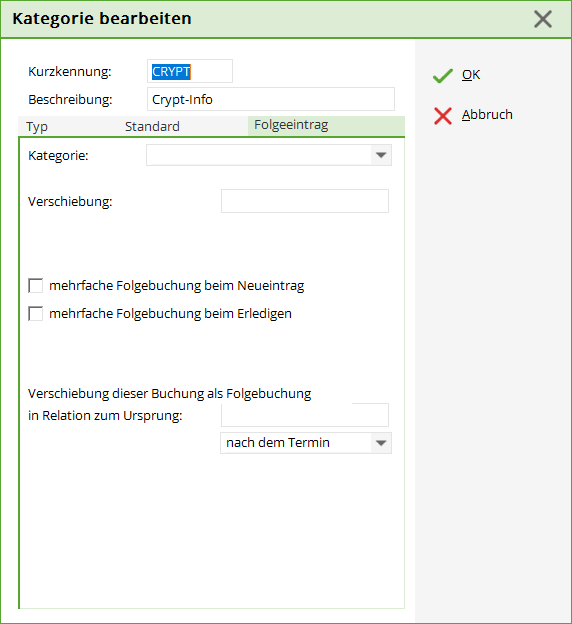
Task: Click the 'Beschreibung:' label text
Action: click(70, 99)
